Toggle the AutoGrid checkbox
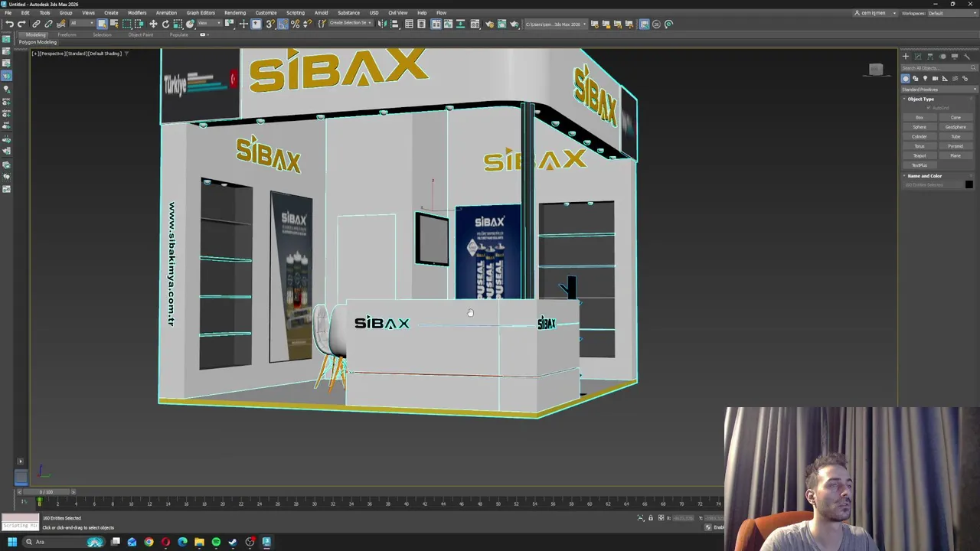 929,107
